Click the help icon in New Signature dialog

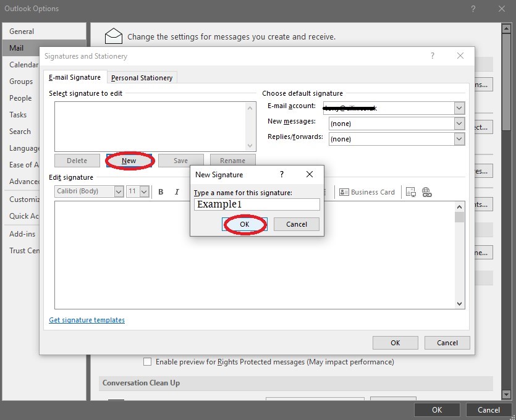coord(282,174)
